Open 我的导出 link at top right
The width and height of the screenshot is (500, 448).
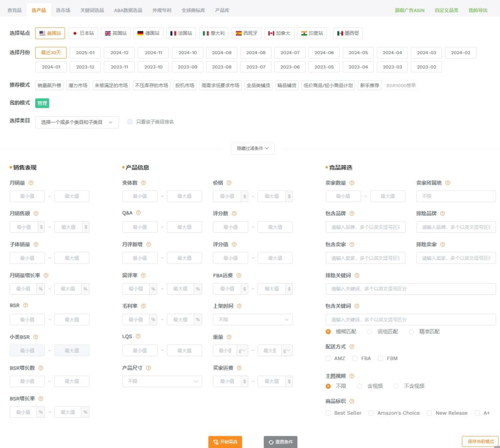point(477,9)
